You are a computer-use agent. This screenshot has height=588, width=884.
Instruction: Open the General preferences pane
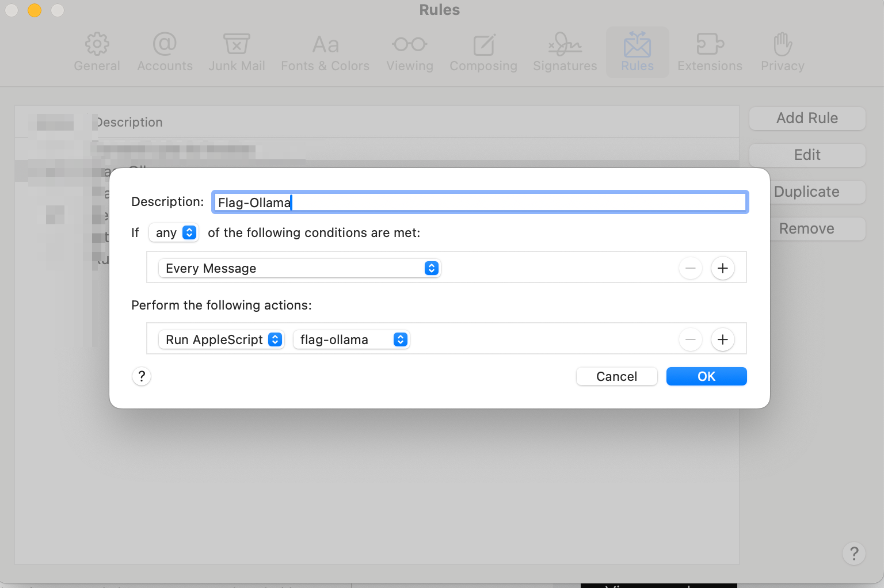[97, 51]
